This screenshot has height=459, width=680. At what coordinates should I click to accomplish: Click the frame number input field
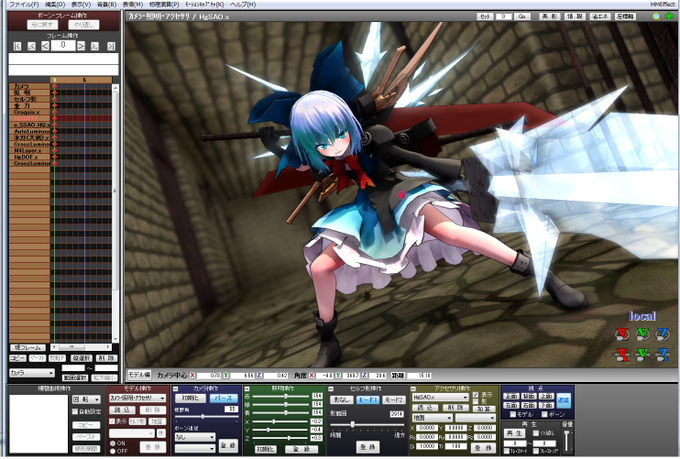tap(63, 46)
